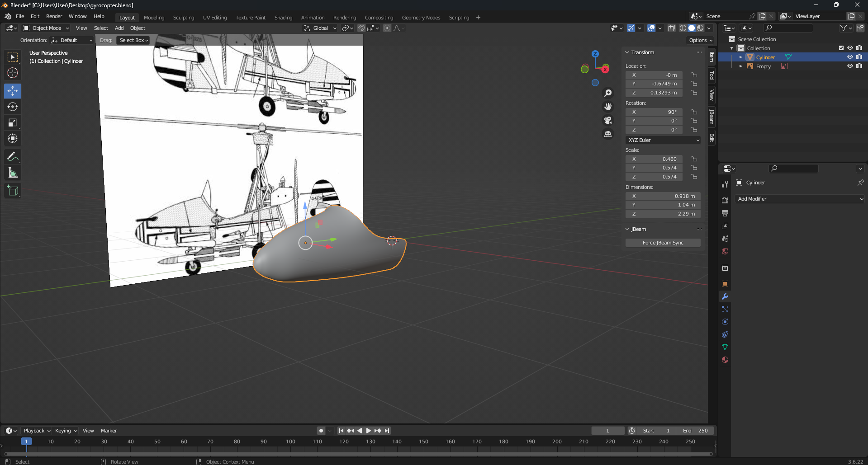Image resolution: width=868 pixels, height=465 pixels.
Task: Open the Render menu
Action: 54,16
